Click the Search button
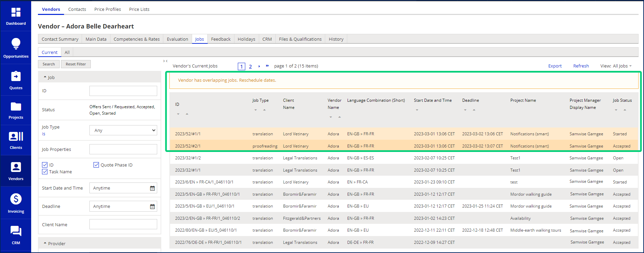Image resolution: width=644 pixels, height=253 pixels. (x=49, y=64)
